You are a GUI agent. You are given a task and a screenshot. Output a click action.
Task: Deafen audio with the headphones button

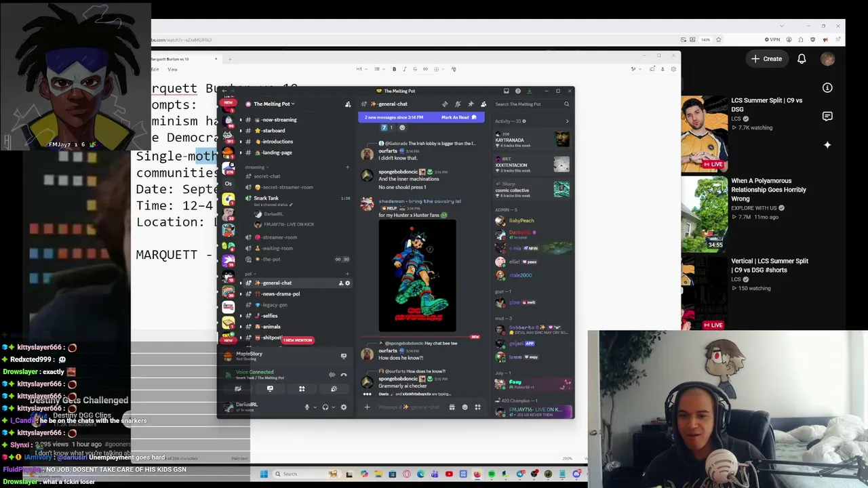pyautogui.click(x=325, y=407)
